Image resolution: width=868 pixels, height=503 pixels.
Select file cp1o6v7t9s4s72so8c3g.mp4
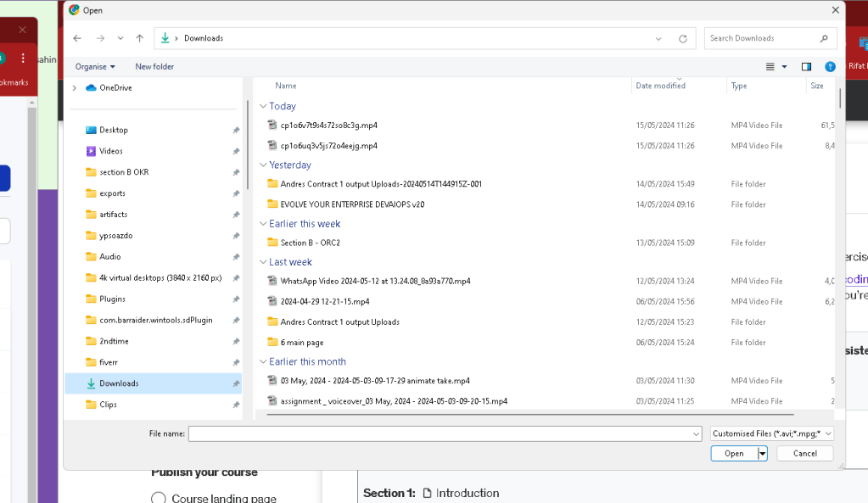(x=329, y=126)
